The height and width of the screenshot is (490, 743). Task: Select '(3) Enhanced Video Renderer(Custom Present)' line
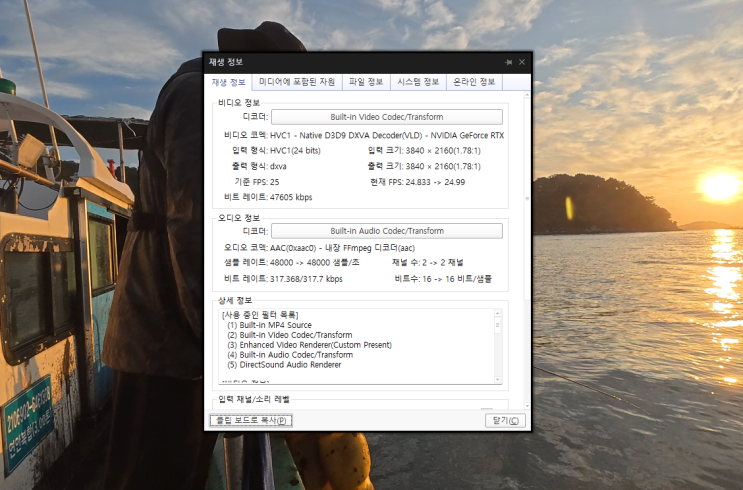click(x=309, y=345)
